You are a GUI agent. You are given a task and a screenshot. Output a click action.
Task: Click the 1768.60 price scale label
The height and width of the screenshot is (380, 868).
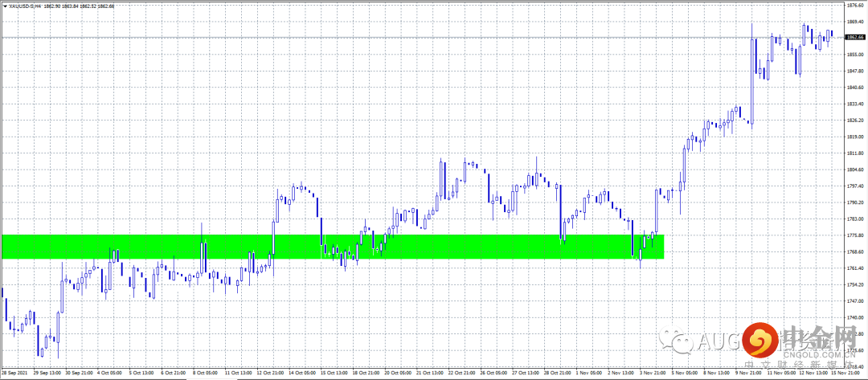coord(854,251)
